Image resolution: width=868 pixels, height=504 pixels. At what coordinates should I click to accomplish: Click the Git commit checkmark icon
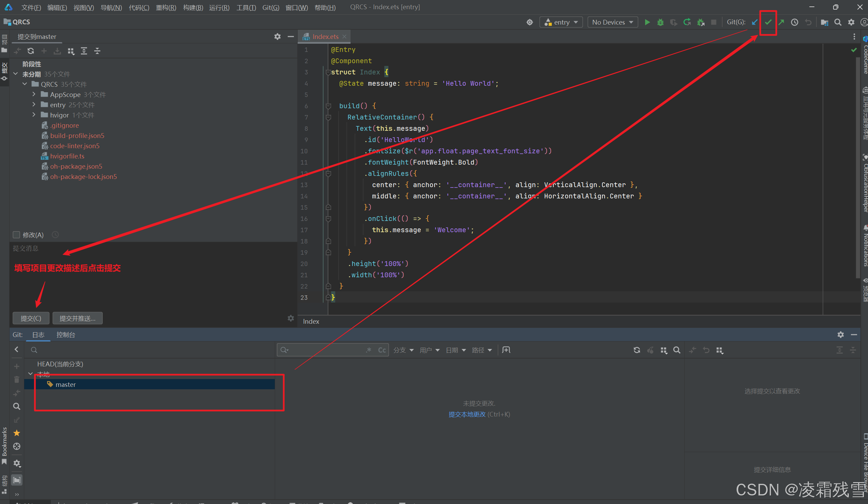(768, 23)
